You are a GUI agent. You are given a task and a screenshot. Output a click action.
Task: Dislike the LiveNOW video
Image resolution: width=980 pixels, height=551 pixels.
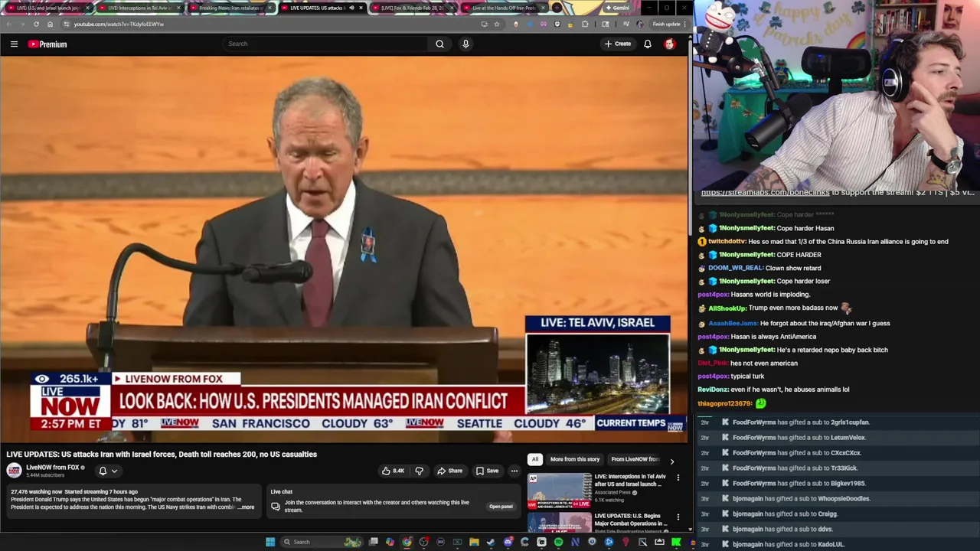[x=419, y=471]
